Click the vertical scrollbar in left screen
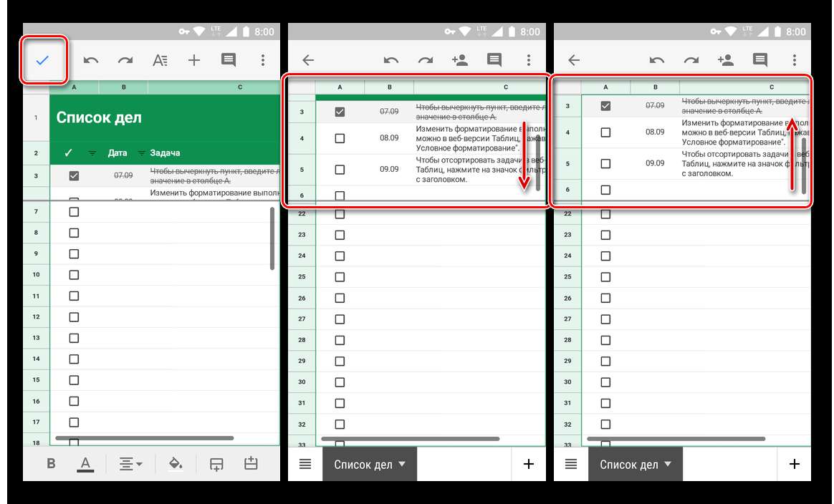 (x=272, y=238)
